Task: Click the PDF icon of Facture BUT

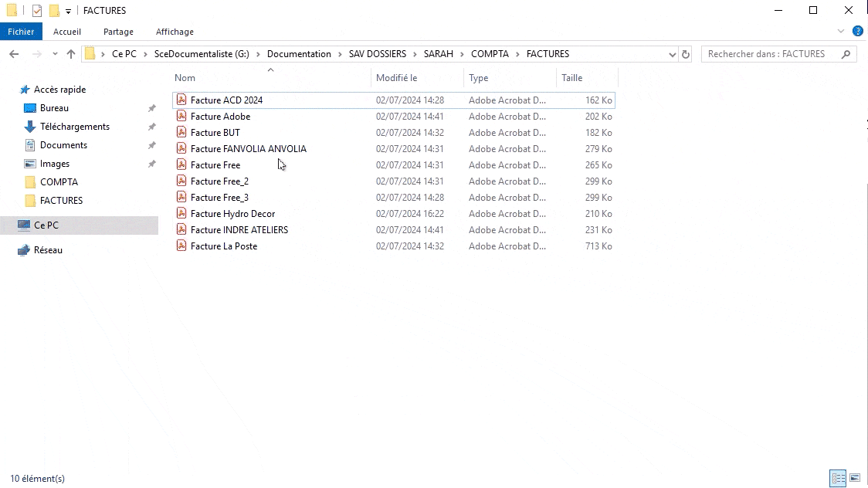Action: [181, 132]
